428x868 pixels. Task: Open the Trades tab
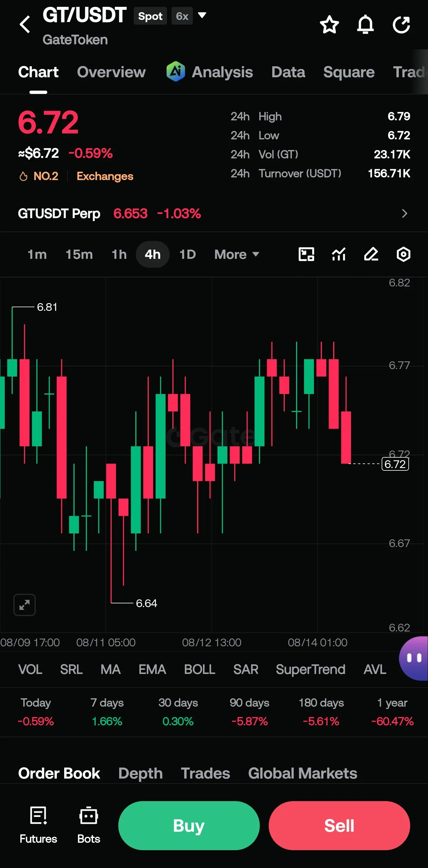[206, 773]
